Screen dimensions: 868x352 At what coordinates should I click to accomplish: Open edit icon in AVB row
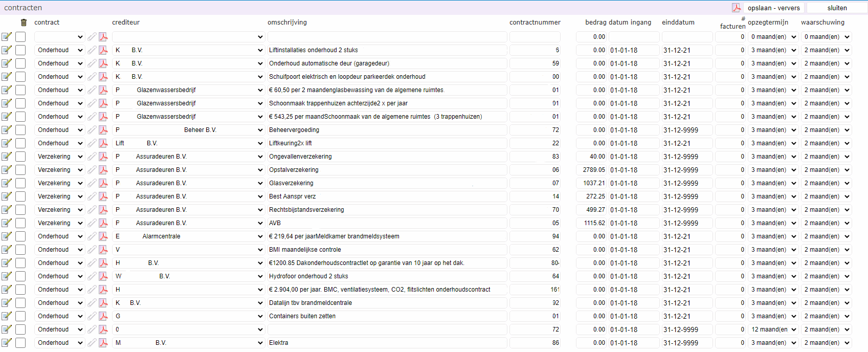tap(7, 223)
